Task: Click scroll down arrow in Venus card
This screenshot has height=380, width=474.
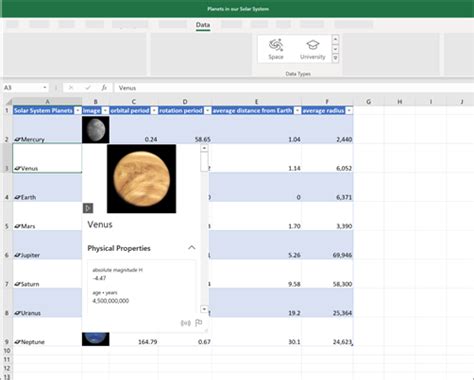Action: click(204, 309)
